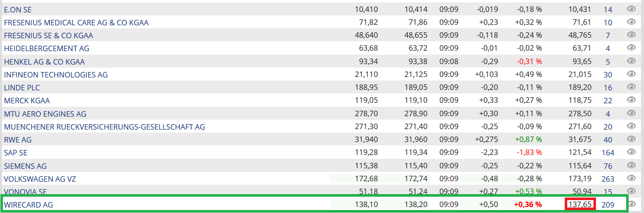The image size is (644, 213).
Task: Click Volkswagen bid price 172,68
Action: (367, 179)
